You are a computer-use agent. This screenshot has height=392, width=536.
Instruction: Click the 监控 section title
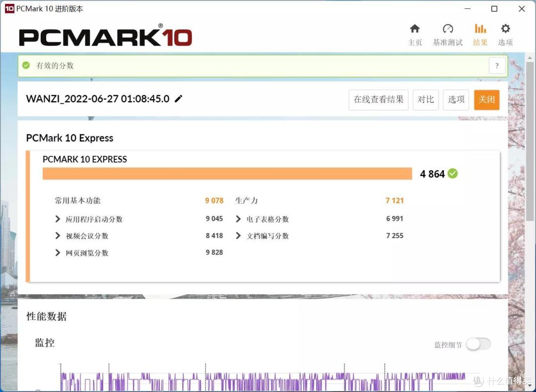coord(45,343)
